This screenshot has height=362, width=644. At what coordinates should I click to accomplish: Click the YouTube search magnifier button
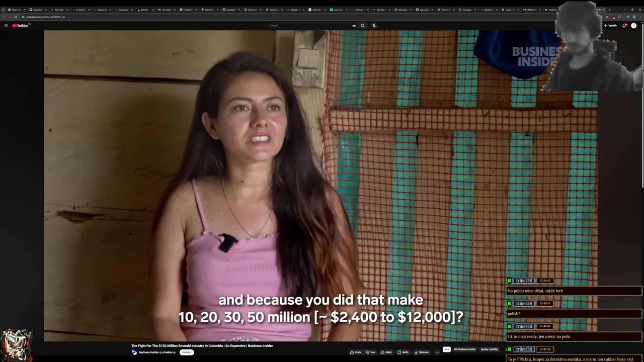tap(362, 26)
